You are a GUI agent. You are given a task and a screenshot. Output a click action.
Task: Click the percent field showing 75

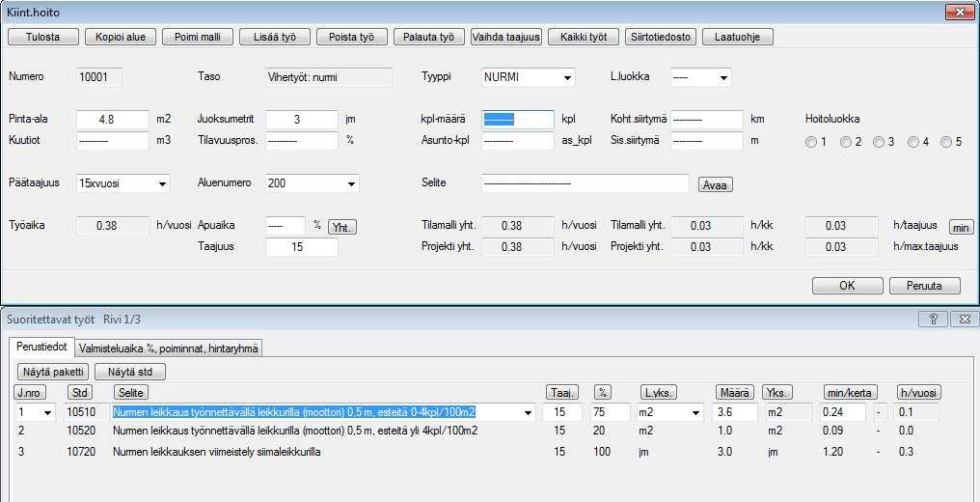click(612, 412)
